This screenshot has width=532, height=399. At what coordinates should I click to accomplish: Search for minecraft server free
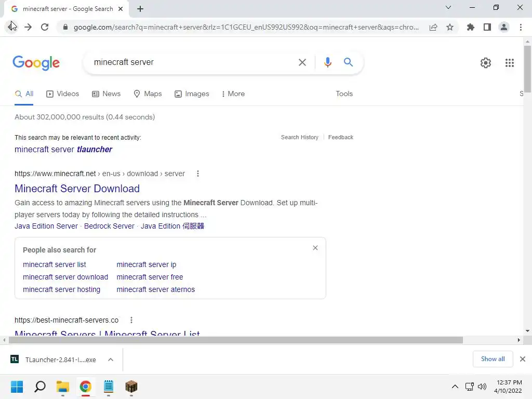(150, 277)
